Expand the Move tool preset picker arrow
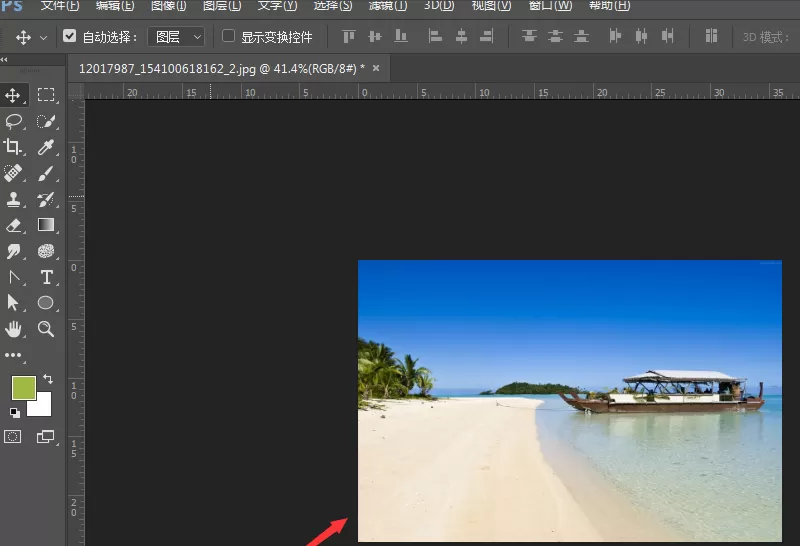 43,38
